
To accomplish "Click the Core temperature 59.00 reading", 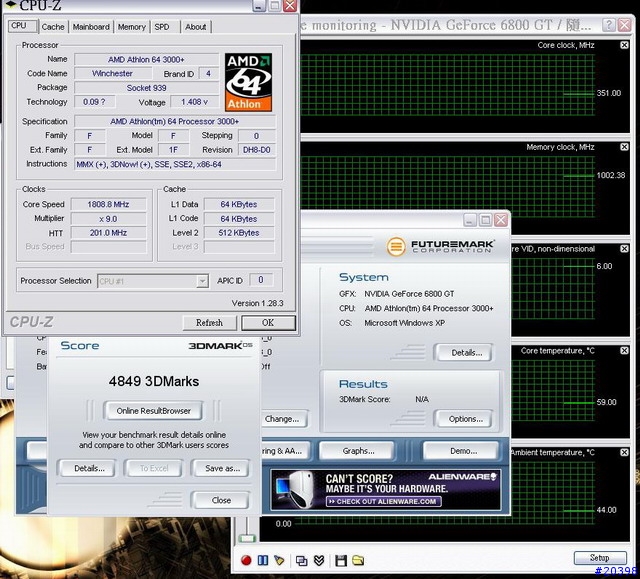I will [607, 402].
